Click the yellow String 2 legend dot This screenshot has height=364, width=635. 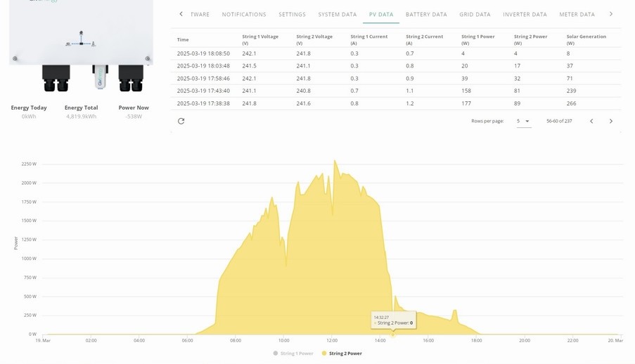click(324, 353)
